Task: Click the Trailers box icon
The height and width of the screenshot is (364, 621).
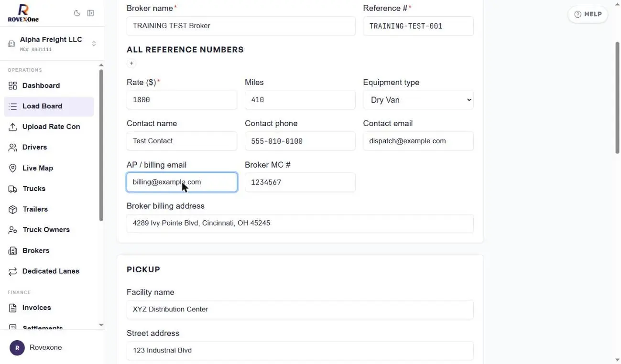Action: tap(13, 209)
